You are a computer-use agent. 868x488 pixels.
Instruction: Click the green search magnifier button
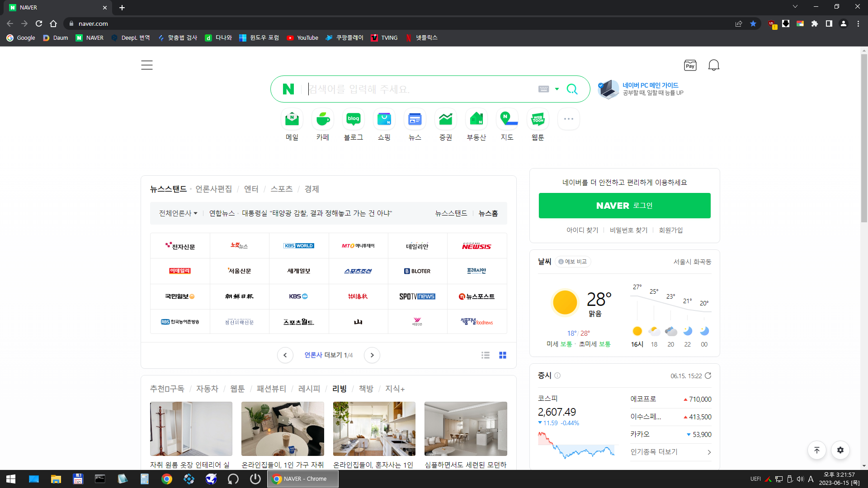pyautogui.click(x=572, y=89)
